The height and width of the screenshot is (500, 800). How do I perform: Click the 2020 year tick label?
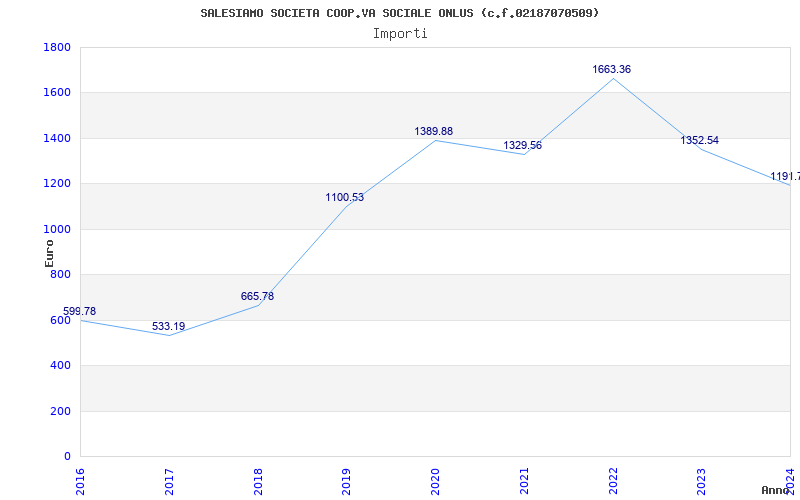tap(436, 481)
